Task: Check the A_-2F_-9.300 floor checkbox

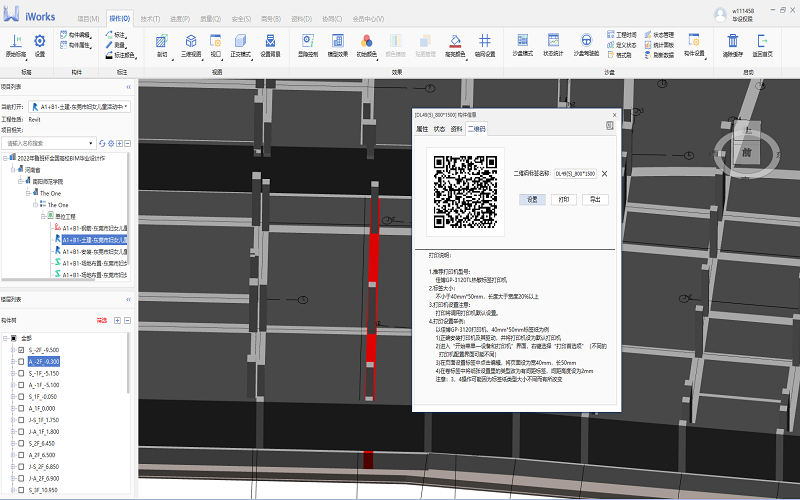Action: 21,362
